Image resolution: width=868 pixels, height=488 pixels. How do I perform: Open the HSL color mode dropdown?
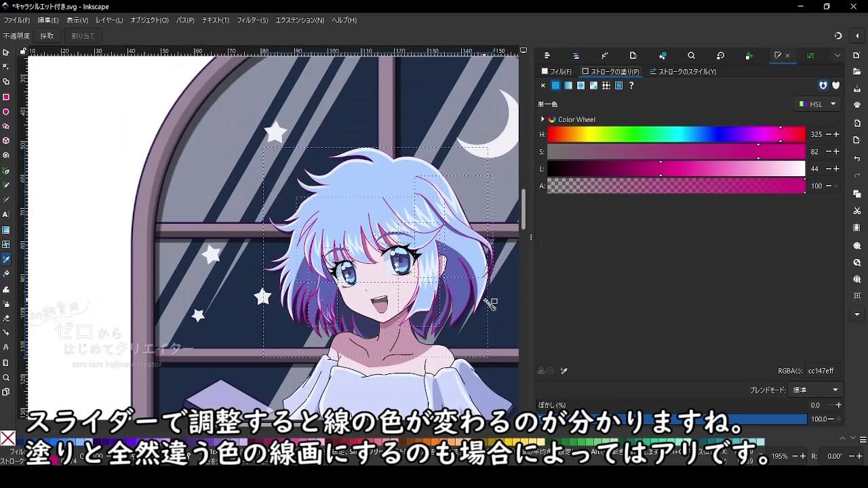(x=817, y=104)
